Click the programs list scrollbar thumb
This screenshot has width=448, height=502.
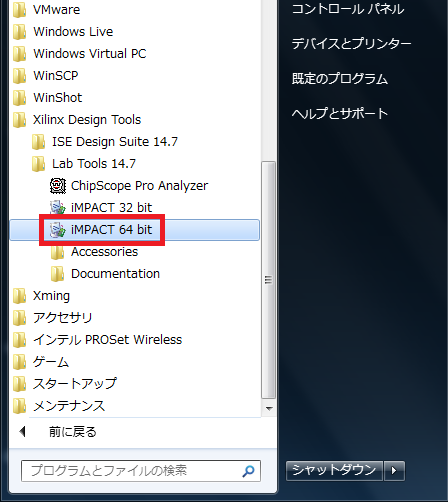coord(268,280)
